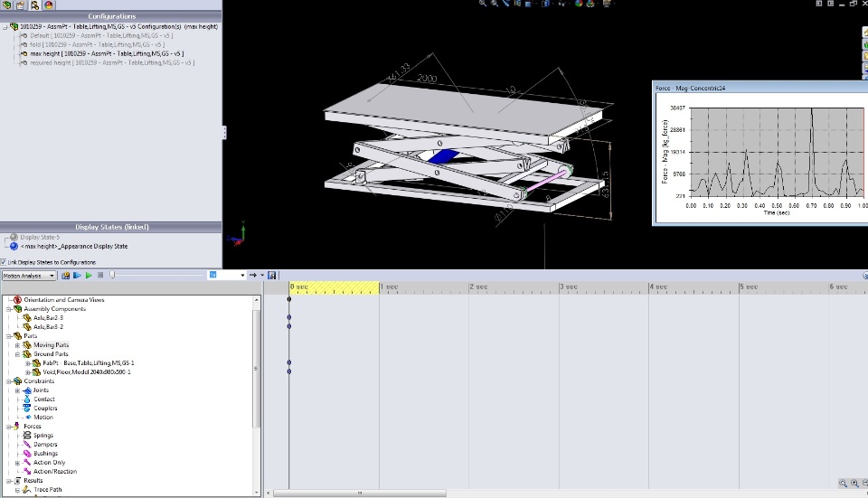This screenshot has height=498, width=868.
Task: Click the Zoom to Area icon
Action: click(495, 3)
